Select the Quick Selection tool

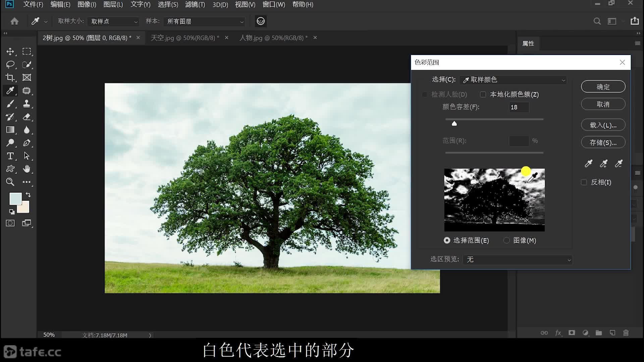click(26, 64)
